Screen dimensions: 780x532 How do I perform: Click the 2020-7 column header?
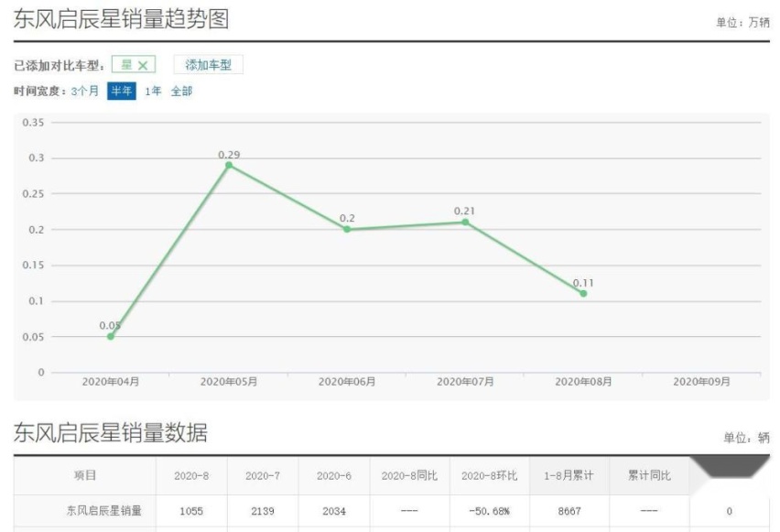(x=263, y=476)
